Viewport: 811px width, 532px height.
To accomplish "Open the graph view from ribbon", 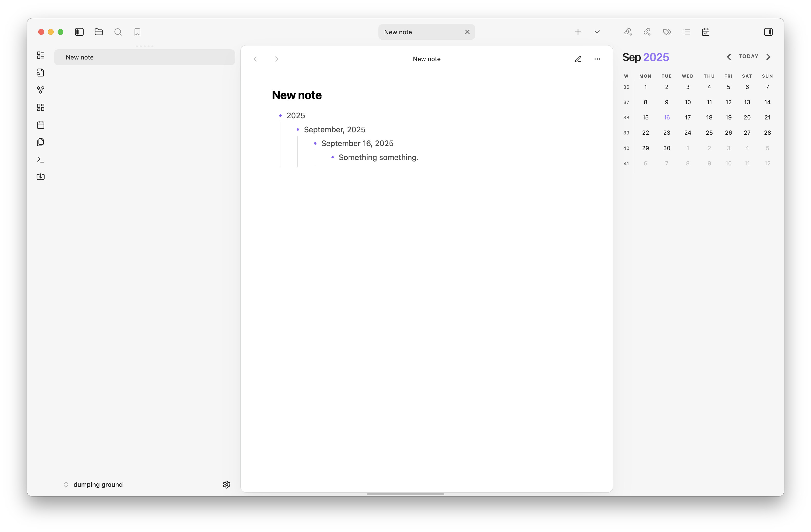I will (x=41, y=90).
